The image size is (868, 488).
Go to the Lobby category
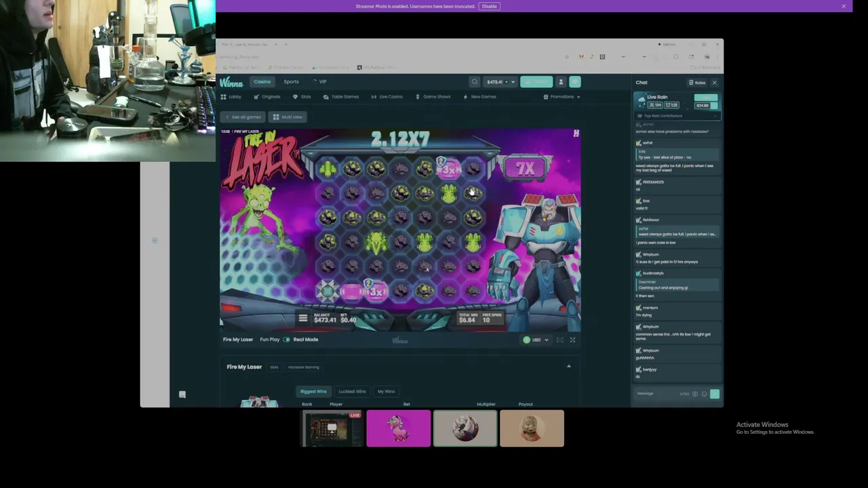tap(231, 97)
